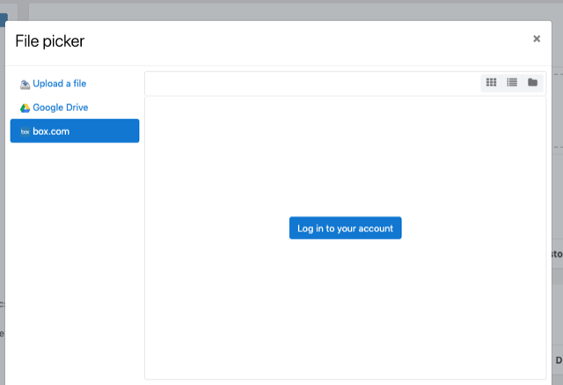Open the Google Drive repository

(x=75, y=107)
